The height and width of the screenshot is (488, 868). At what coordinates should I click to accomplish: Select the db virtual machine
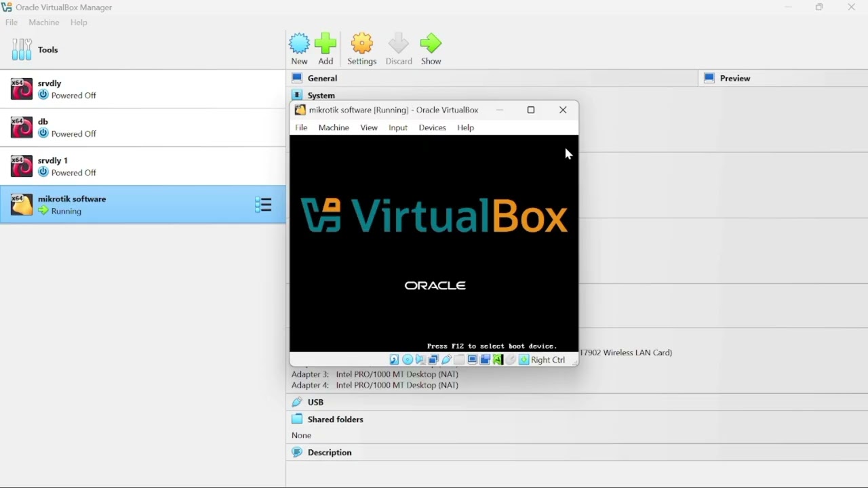tap(142, 127)
